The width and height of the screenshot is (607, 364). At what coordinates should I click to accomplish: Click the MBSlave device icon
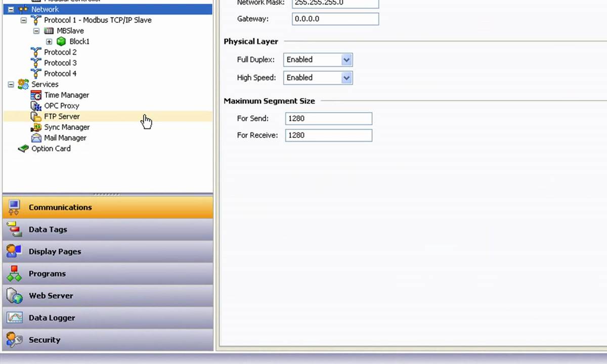click(49, 31)
